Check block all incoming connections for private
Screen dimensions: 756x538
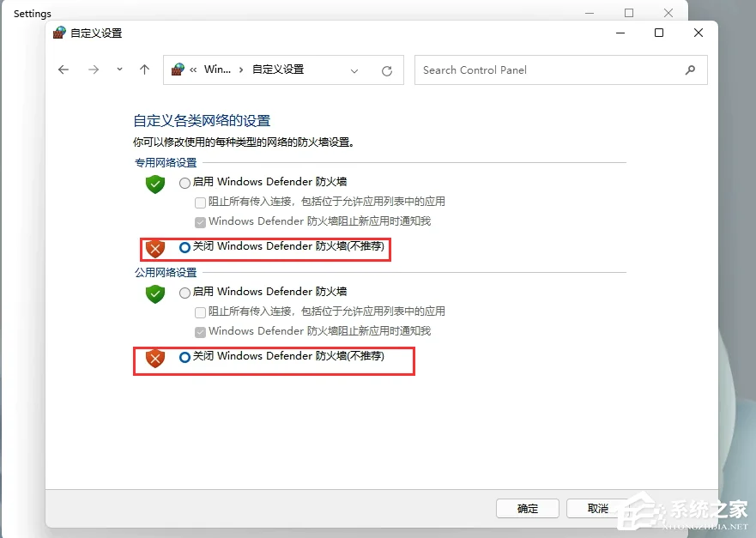pos(200,203)
